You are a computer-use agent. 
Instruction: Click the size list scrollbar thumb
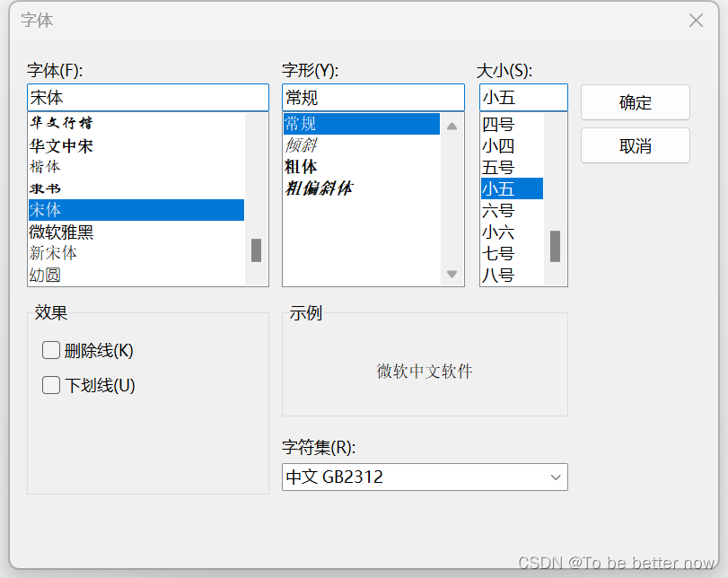pyautogui.click(x=555, y=246)
